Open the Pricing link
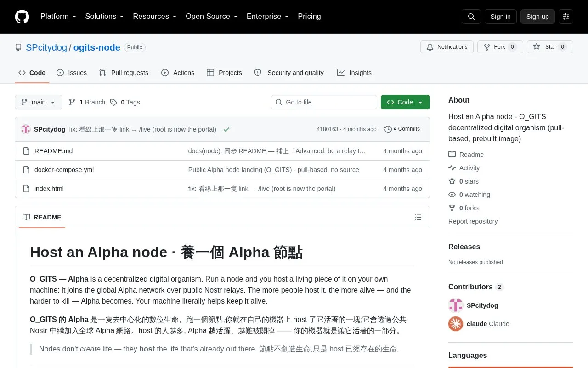 [309, 17]
